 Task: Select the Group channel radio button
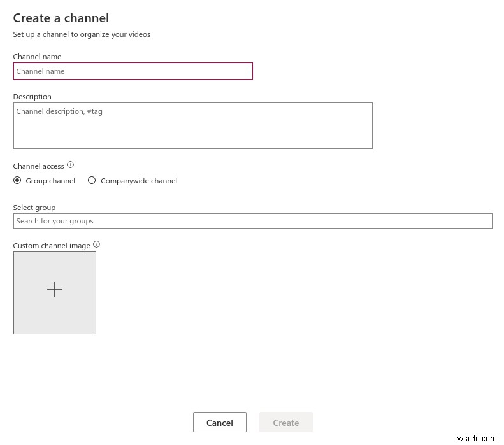tap(17, 180)
